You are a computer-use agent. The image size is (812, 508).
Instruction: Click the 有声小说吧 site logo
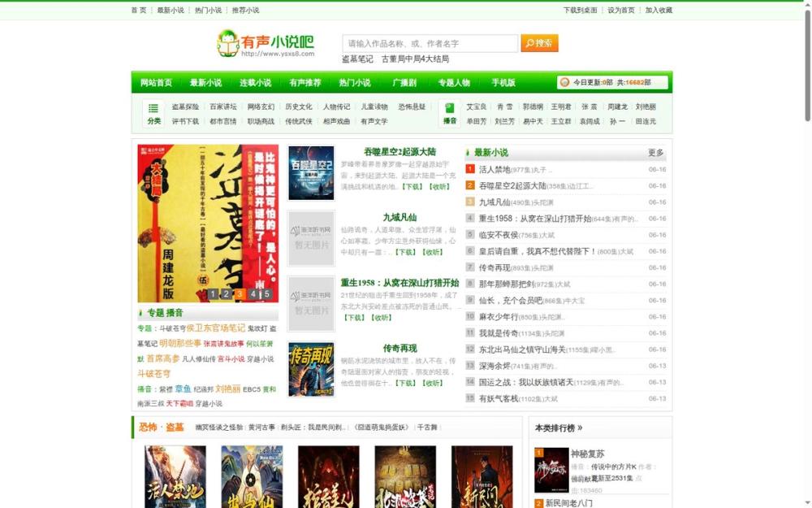click(266, 44)
